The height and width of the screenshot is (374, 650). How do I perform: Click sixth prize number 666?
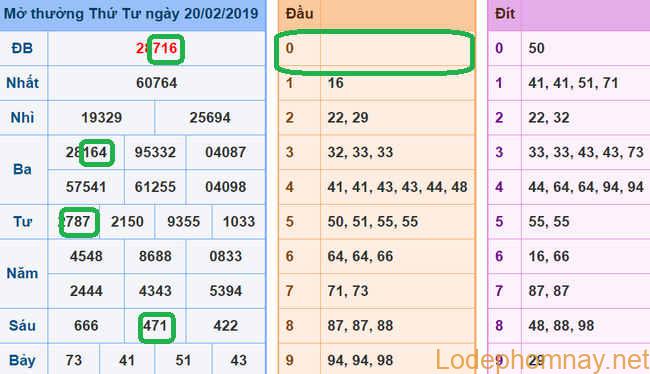(86, 326)
